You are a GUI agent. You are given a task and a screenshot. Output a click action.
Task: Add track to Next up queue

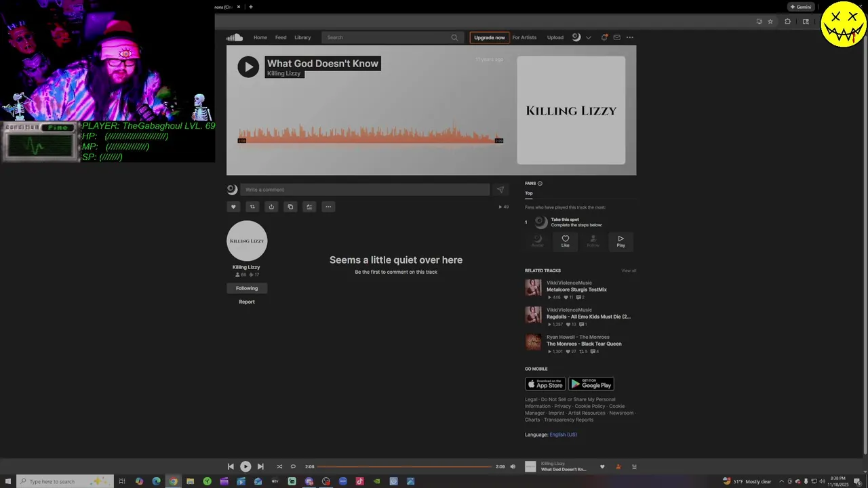309,207
